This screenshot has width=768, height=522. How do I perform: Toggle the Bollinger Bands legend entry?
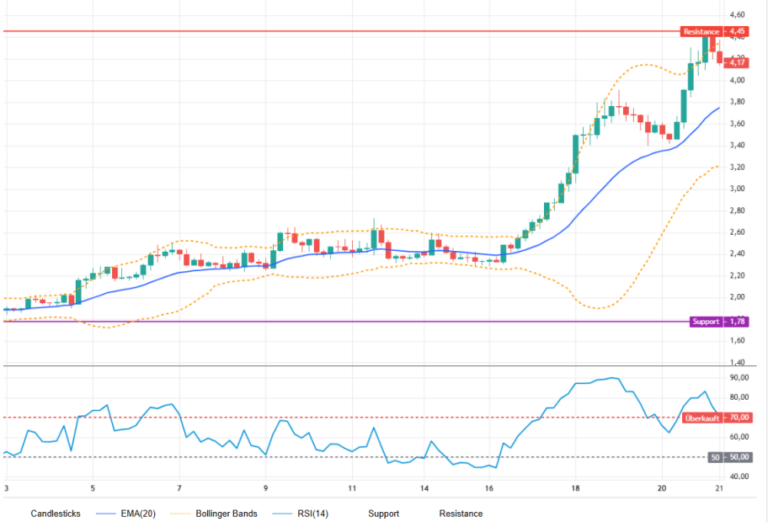214,513
